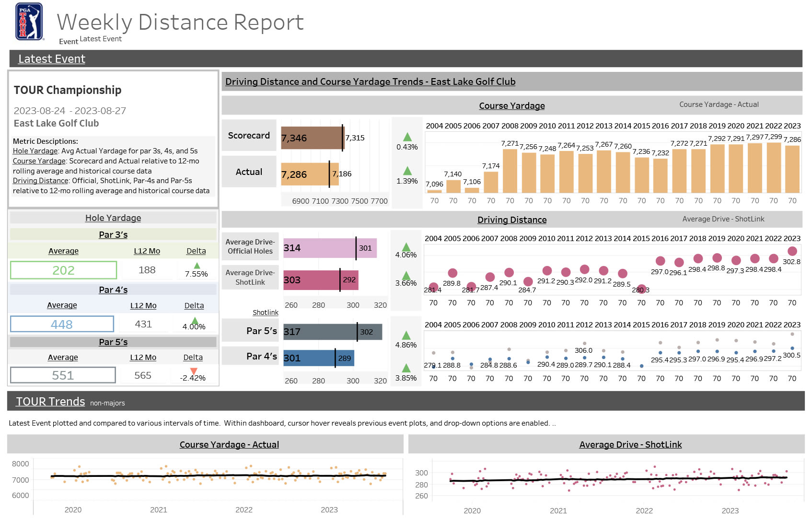Image resolution: width=812 pixels, height=521 pixels.
Task: Open the Event filter showing Latest Event
Action: (x=100, y=39)
